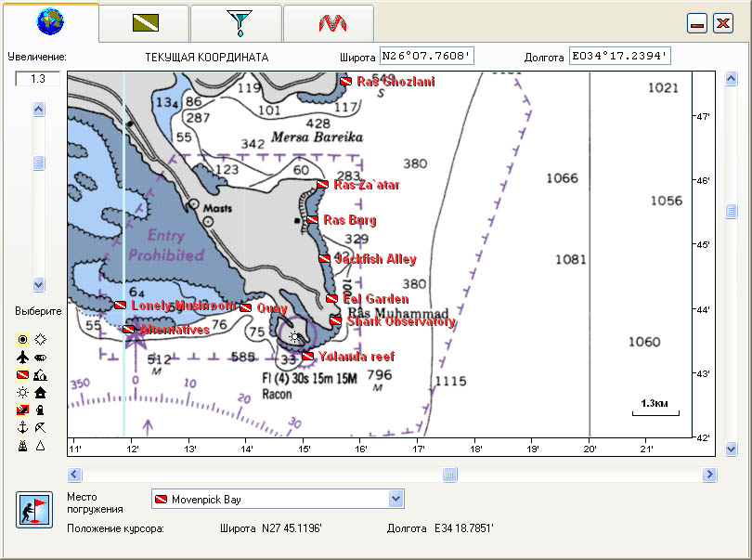
Task: Click the Shark Observatory dive flag
Action: pyautogui.click(x=336, y=320)
